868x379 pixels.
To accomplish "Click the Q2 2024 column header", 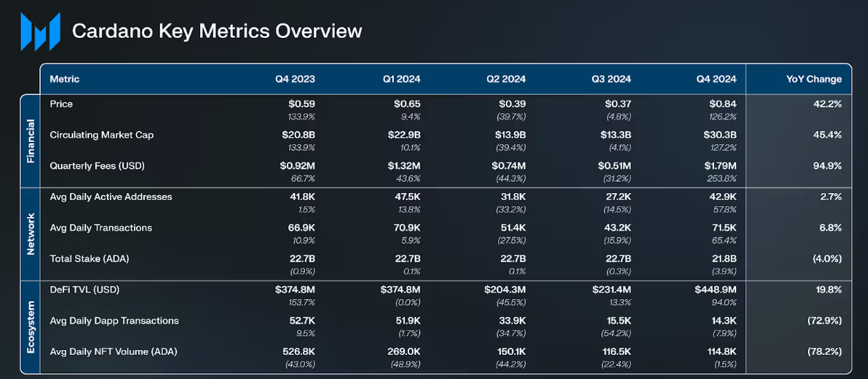I will pos(506,79).
